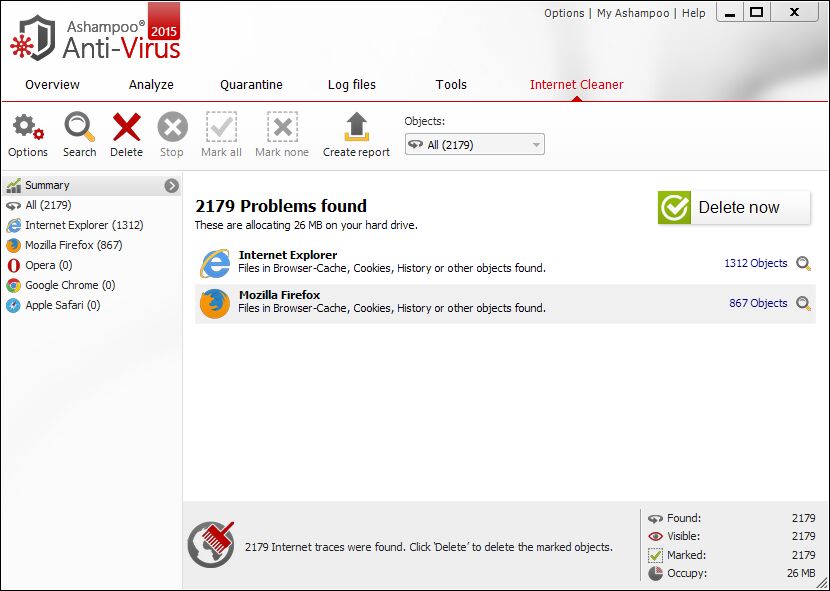Open the Quarantine tab

click(x=251, y=85)
